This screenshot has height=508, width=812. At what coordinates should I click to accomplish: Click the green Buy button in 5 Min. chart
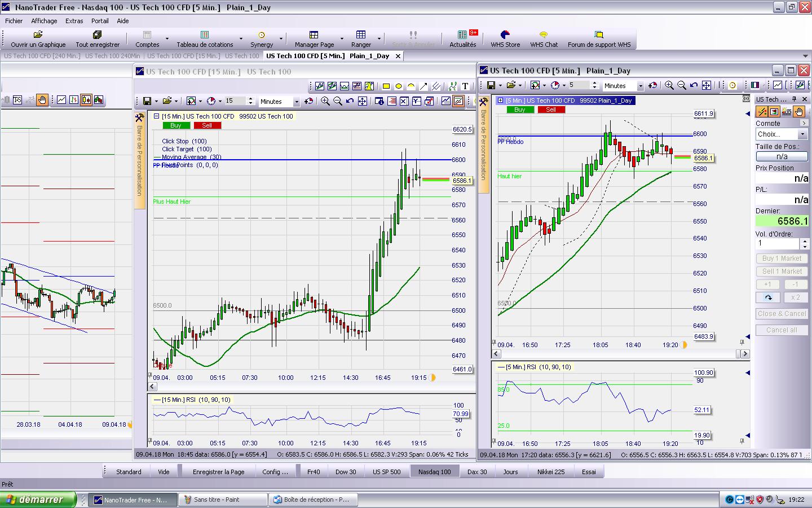[520, 110]
